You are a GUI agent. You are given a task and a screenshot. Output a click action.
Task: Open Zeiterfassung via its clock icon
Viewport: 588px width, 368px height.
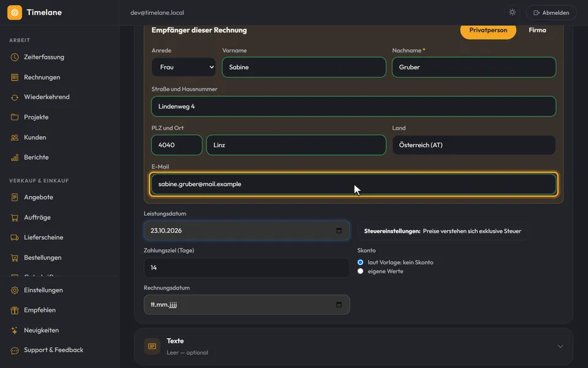point(15,57)
